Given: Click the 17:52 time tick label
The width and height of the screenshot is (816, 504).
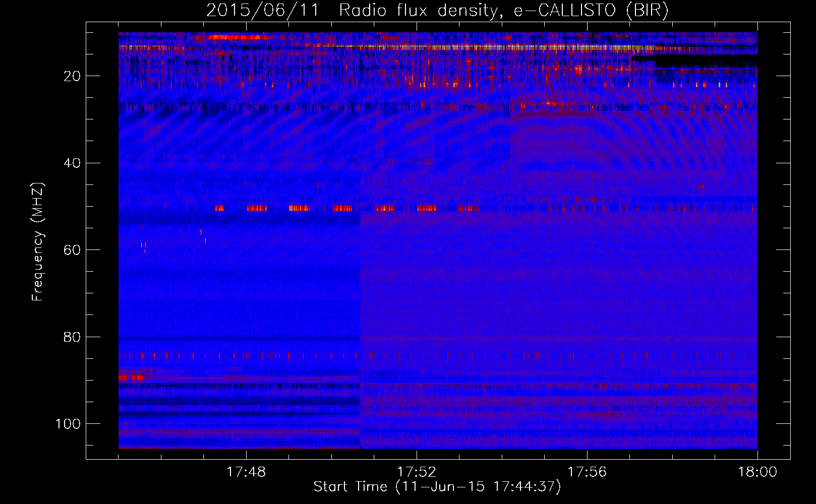Looking at the screenshot, I should (x=417, y=472).
